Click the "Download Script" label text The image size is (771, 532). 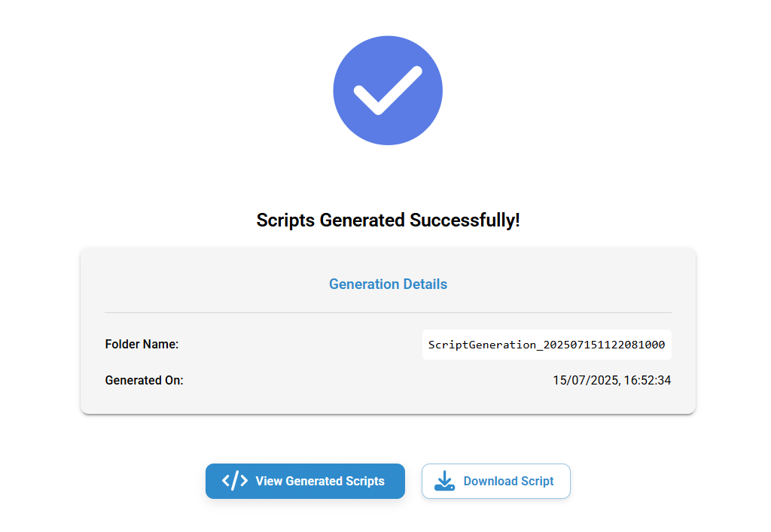coord(508,481)
